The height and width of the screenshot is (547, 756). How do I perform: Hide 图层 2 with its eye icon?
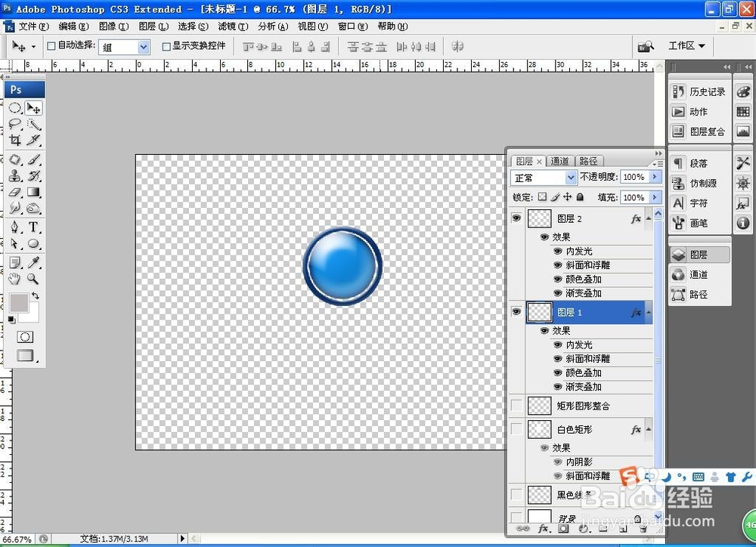516,218
